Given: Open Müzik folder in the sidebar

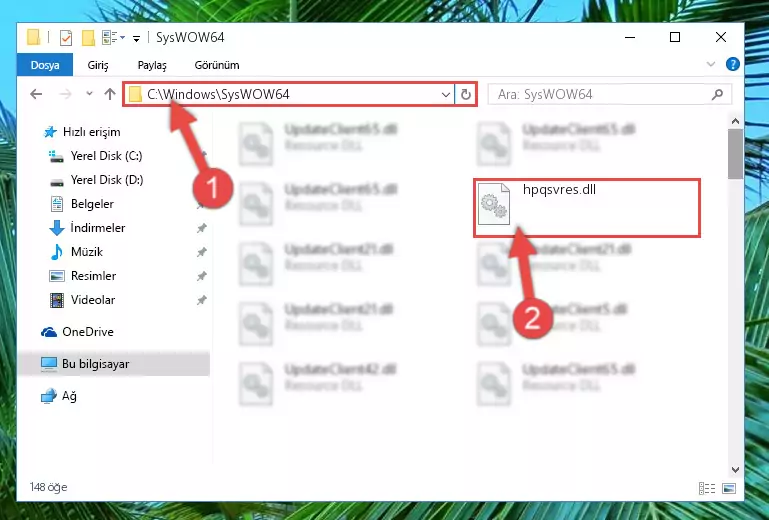Looking at the screenshot, I should [x=87, y=252].
